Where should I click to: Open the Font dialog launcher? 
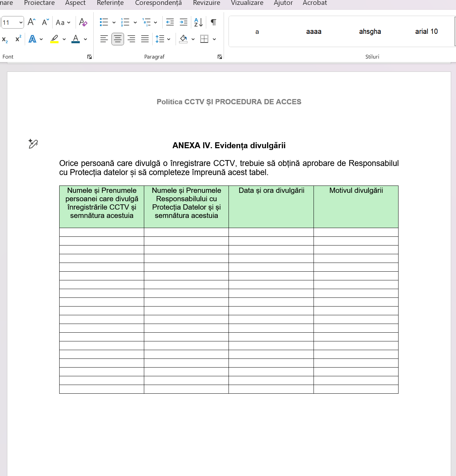[x=90, y=57]
